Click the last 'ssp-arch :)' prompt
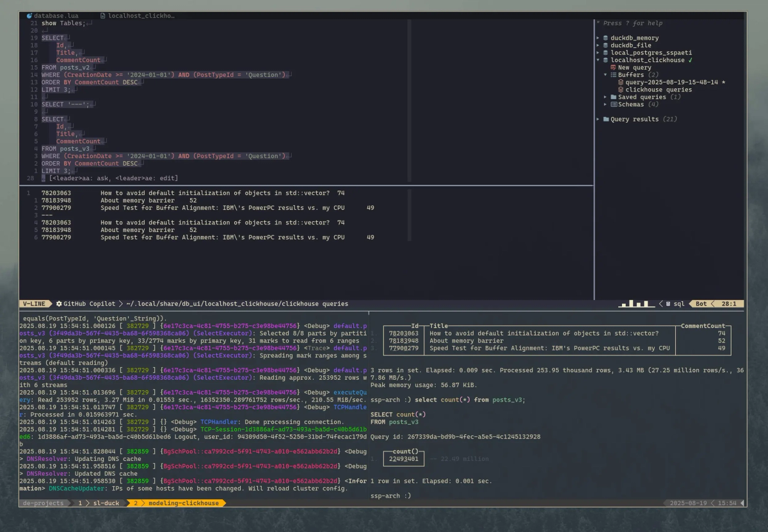This screenshot has width=768, height=532. pyautogui.click(x=390, y=496)
